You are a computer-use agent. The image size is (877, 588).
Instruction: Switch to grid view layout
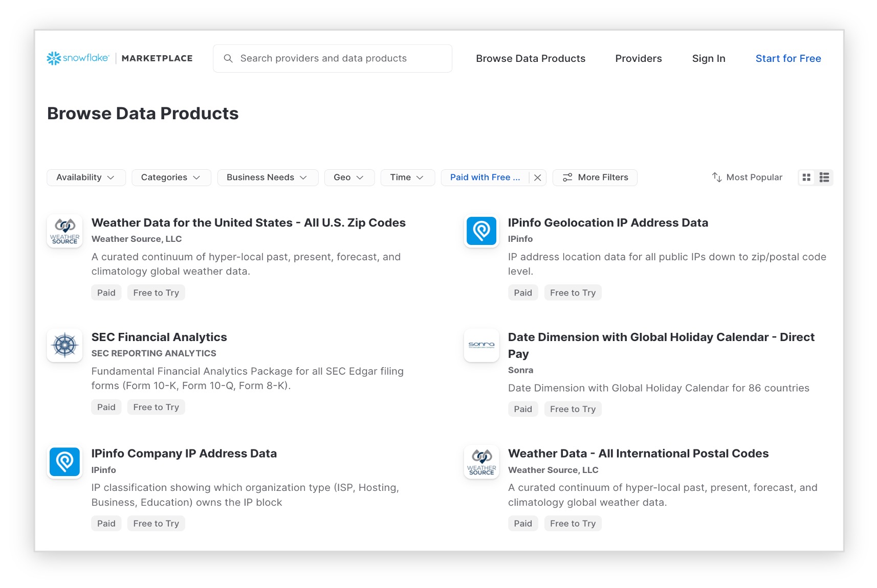(806, 177)
